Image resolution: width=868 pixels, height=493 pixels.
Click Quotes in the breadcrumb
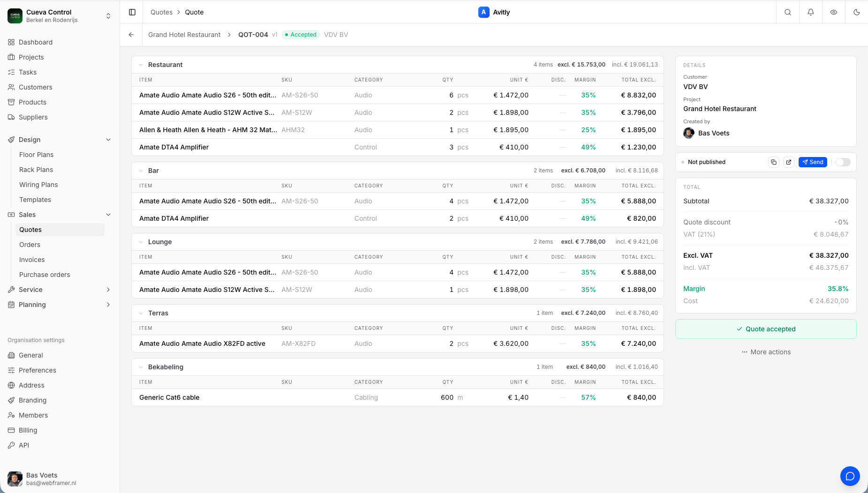click(161, 12)
